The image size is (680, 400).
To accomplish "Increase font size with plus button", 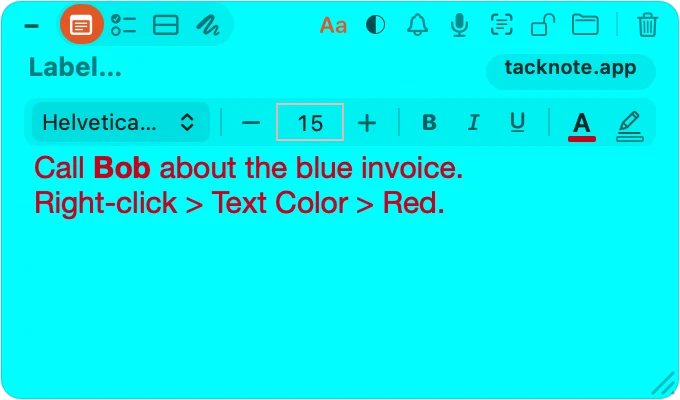I will coord(367,123).
